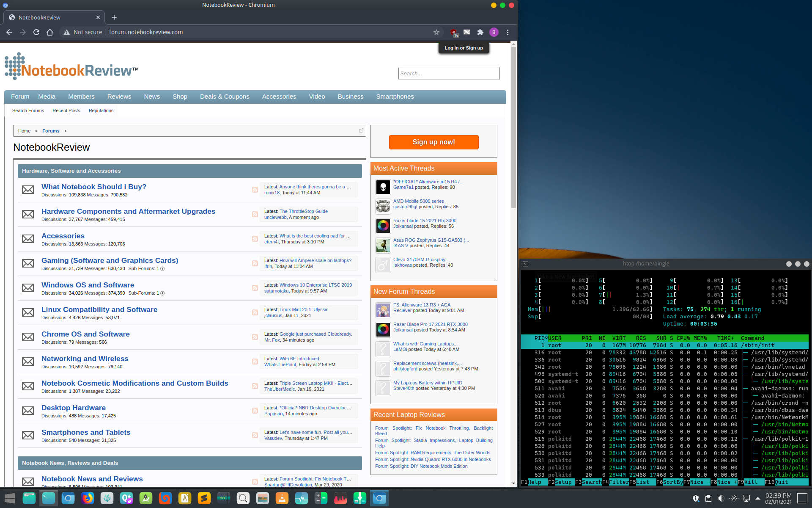The image size is (812, 508).
Task: Click the browser back arrow
Action: 9,32
